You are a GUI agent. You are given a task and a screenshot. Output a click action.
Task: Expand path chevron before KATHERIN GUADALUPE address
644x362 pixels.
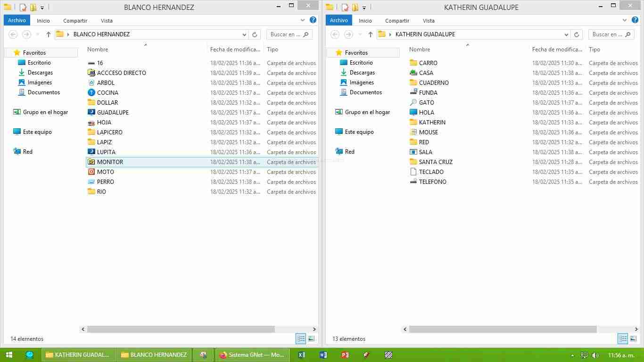[390, 34]
